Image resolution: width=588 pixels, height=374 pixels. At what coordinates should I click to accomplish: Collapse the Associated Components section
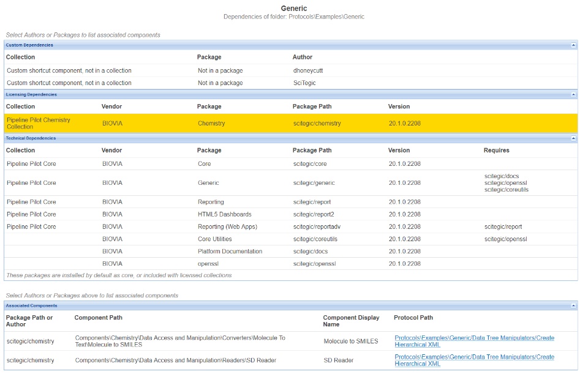tap(573, 306)
